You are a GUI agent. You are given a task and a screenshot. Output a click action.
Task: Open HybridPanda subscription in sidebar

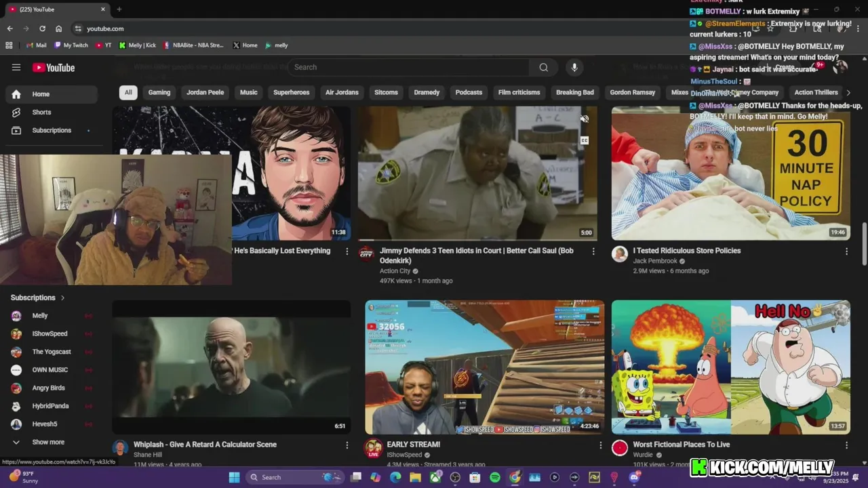51,406
